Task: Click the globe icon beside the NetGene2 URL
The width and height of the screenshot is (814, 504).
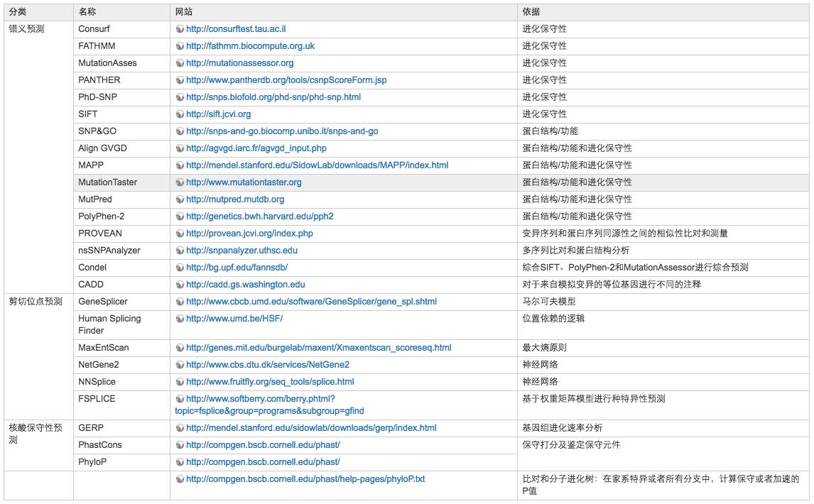Action: tap(180, 365)
